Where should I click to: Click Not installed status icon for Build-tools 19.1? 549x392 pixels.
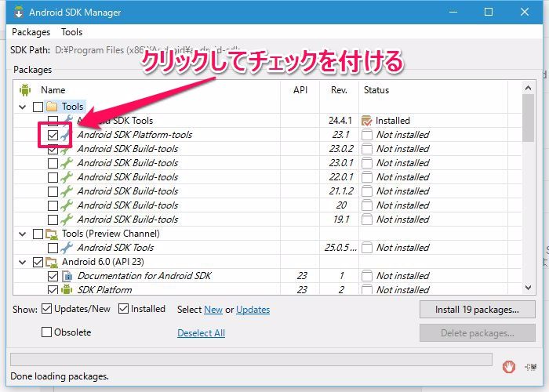(366, 220)
